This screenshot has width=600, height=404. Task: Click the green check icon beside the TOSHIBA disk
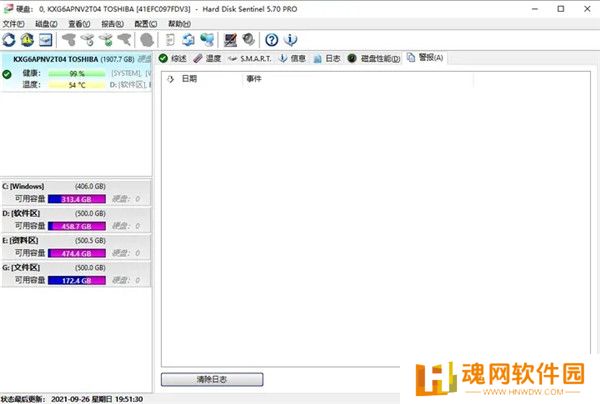[7, 74]
